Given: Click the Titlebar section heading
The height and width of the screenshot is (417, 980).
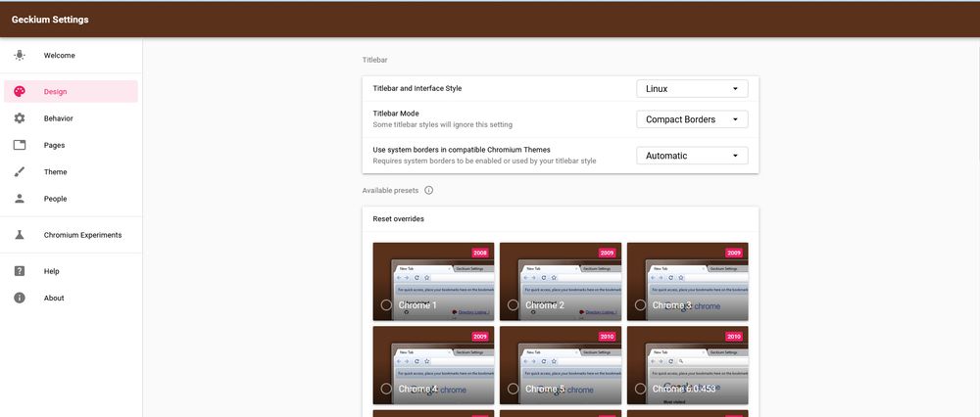Looking at the screenshot, I should point(375,60).
